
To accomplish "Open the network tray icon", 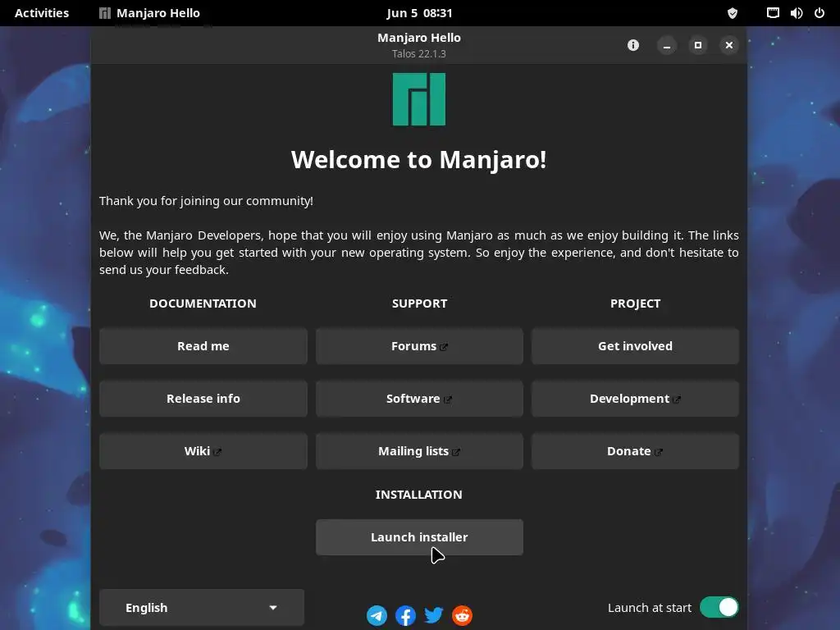I will 773,13.
